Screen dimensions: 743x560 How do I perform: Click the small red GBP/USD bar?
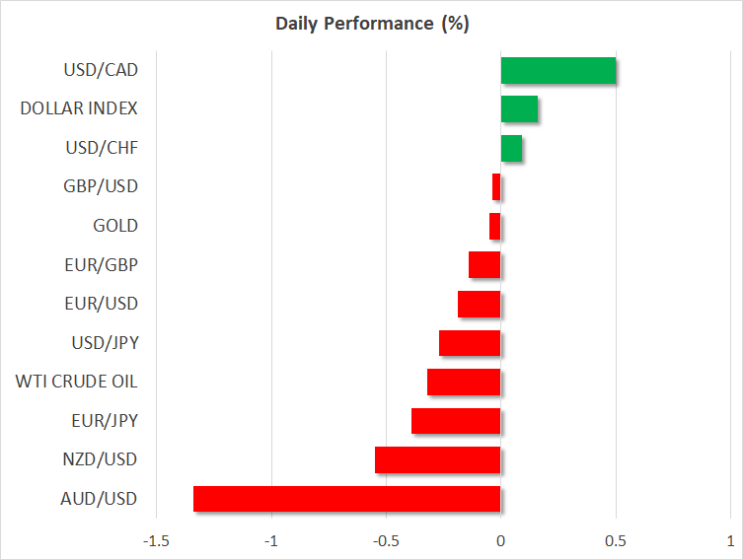[x=496, y=187]
